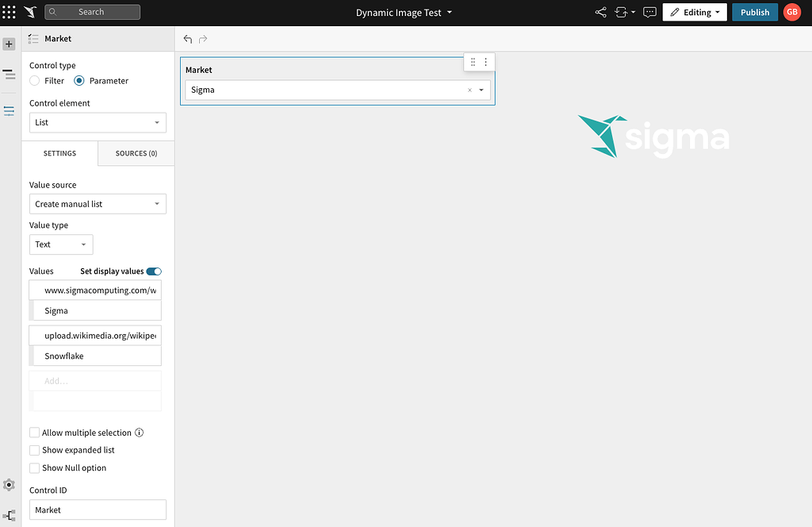This screenshot has width=812, height=527.
Task: Open the Sigma home logo
Action: pos(32,11)
